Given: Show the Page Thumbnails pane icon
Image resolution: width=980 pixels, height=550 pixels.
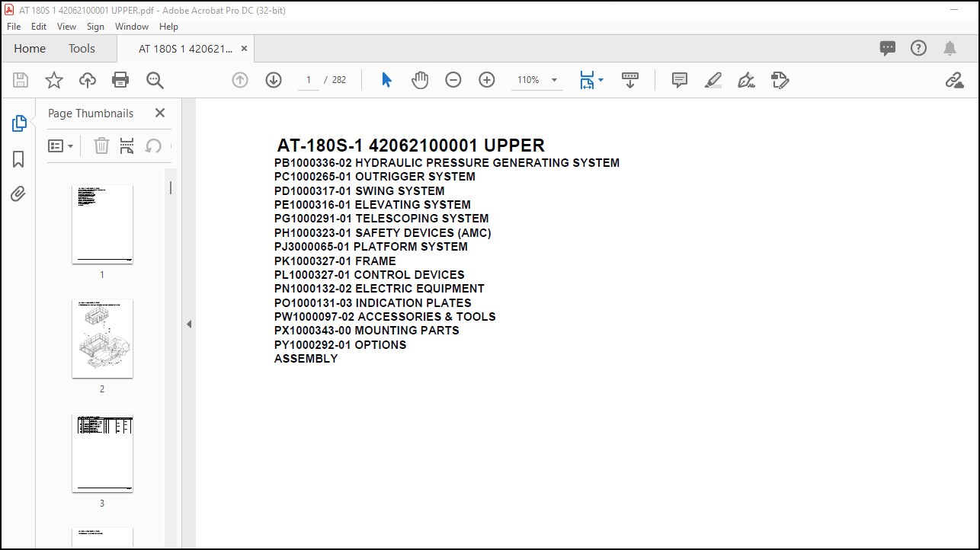Looking at the screenshot, I should [x=19, y=123].
